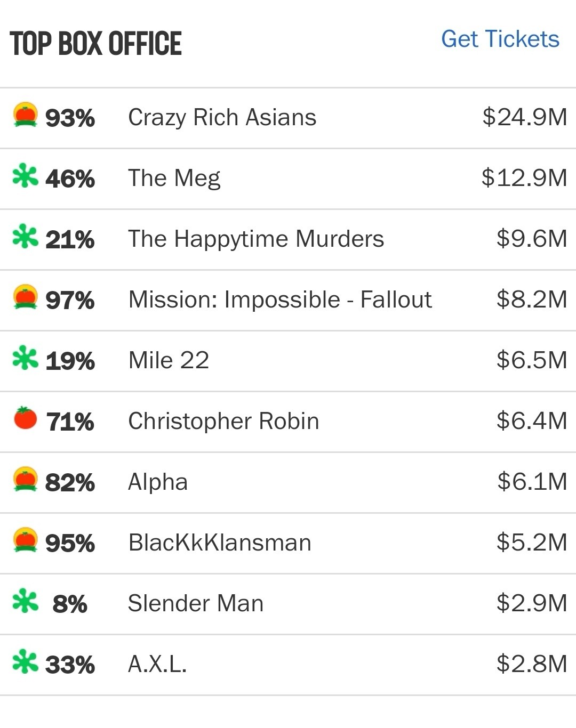
Task: Open the Crazy Rich Asians movie title
Action: [222, 117]
